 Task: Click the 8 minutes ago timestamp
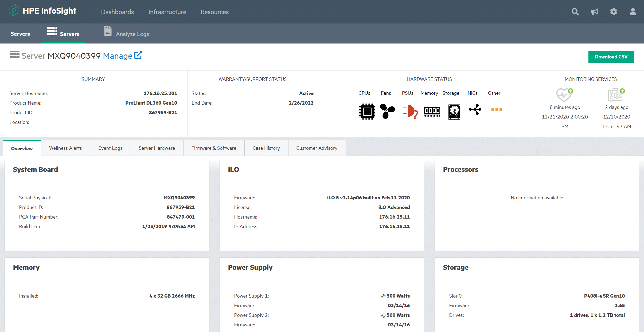tap(565, 107)
